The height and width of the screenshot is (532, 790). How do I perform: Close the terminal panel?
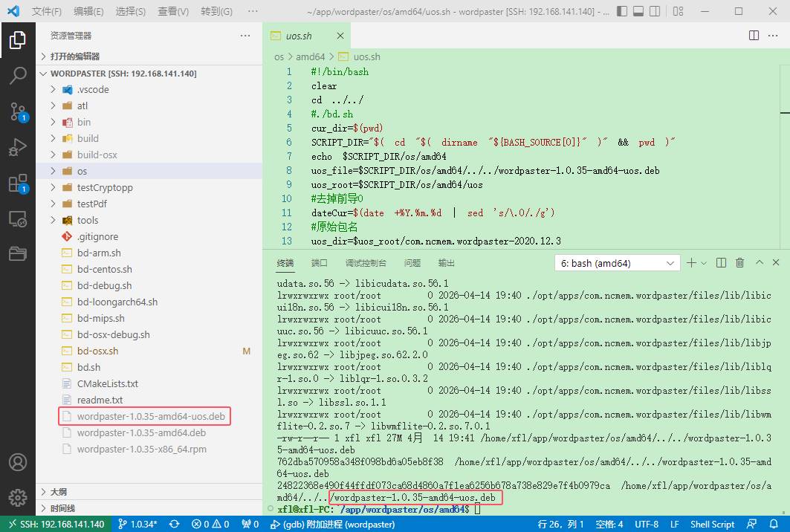pyautogui.click(x=777, y=263)
